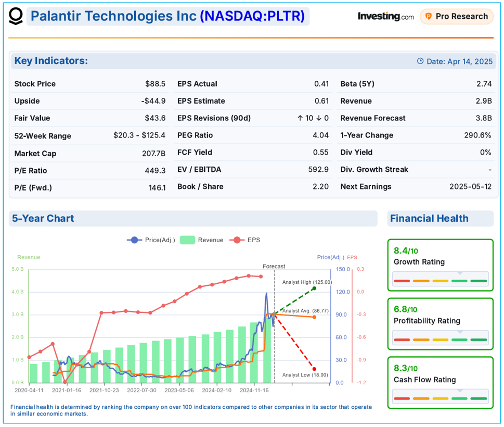Click the Key Indicators heading

click(51, 61)
